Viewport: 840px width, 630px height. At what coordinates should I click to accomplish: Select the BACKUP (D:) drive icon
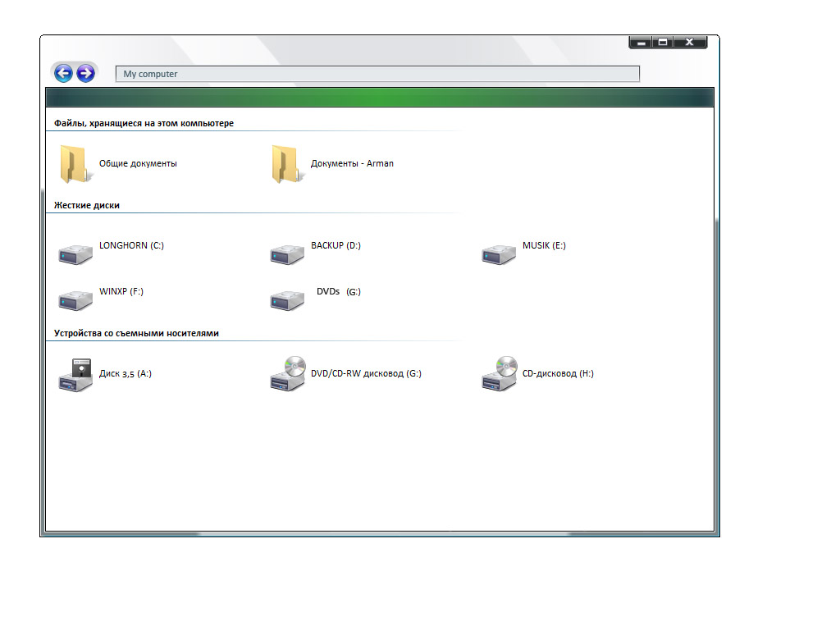(286, 254)
